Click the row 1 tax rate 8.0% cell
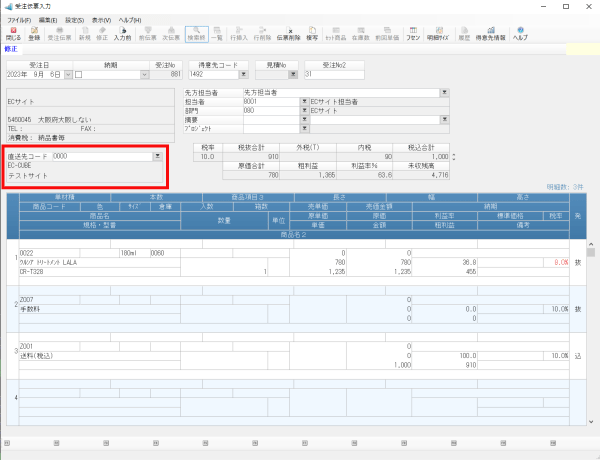The width and height of the screenshot is (600, 460). (x=556, y=263)
